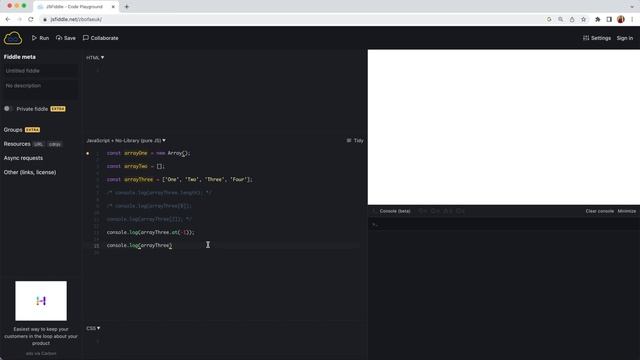The height and width of the screenshot is (360, 640).
Task: Close the JSFiddle browser tab
Action: [x=113, y=7]
